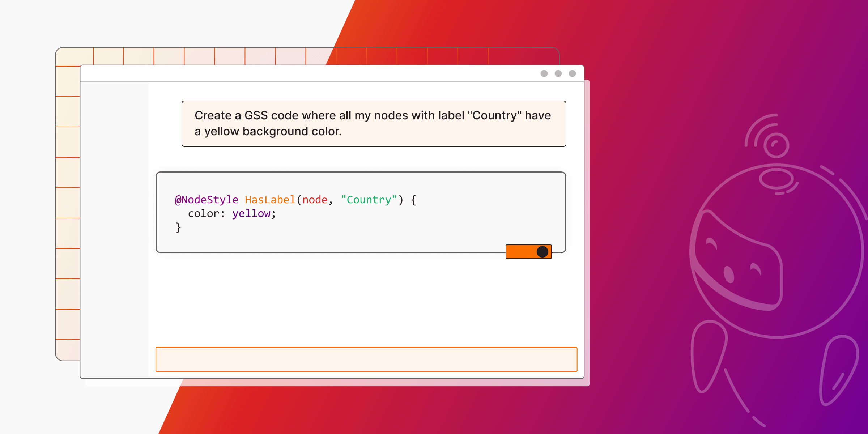
Task: Click the left sidebar column
Action: pos(114,228)
